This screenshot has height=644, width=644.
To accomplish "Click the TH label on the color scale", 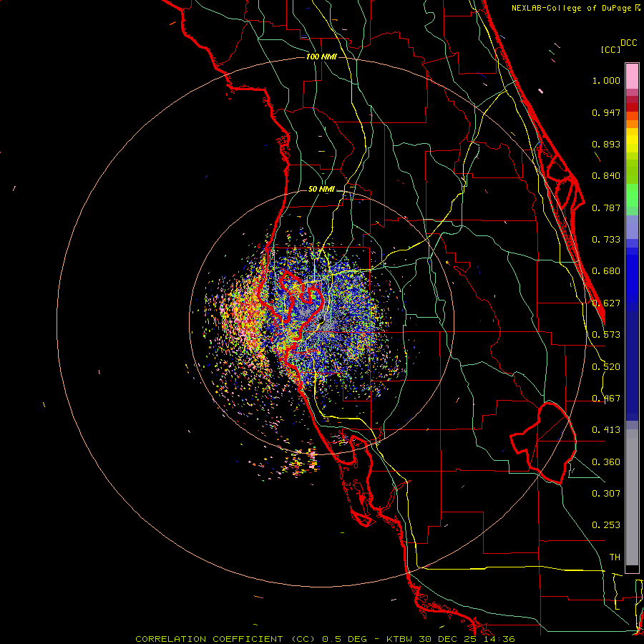I will click(x=615, y=557).
